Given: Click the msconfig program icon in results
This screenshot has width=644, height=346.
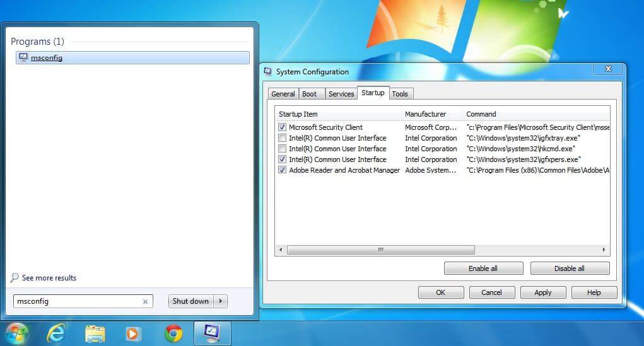Looking at the screenshot, I should click(23, 57).
